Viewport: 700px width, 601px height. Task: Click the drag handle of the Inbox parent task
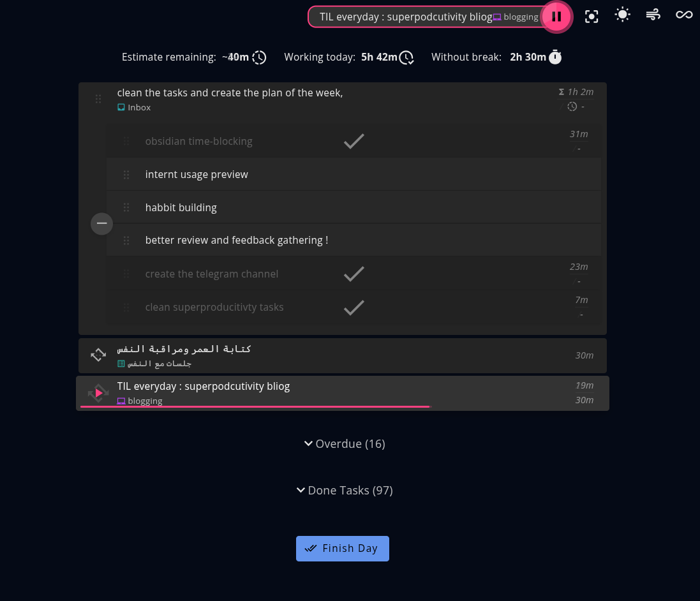click(x=98, y=99)
